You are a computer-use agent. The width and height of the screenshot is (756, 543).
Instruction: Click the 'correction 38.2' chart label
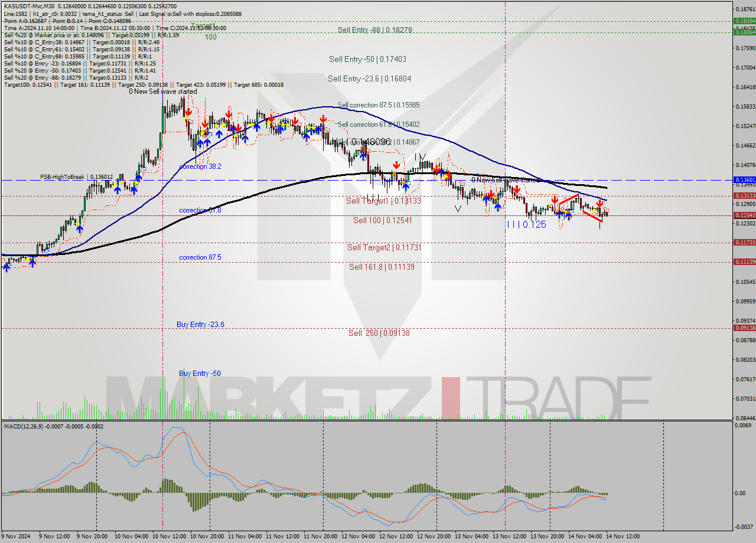point(200,166)
